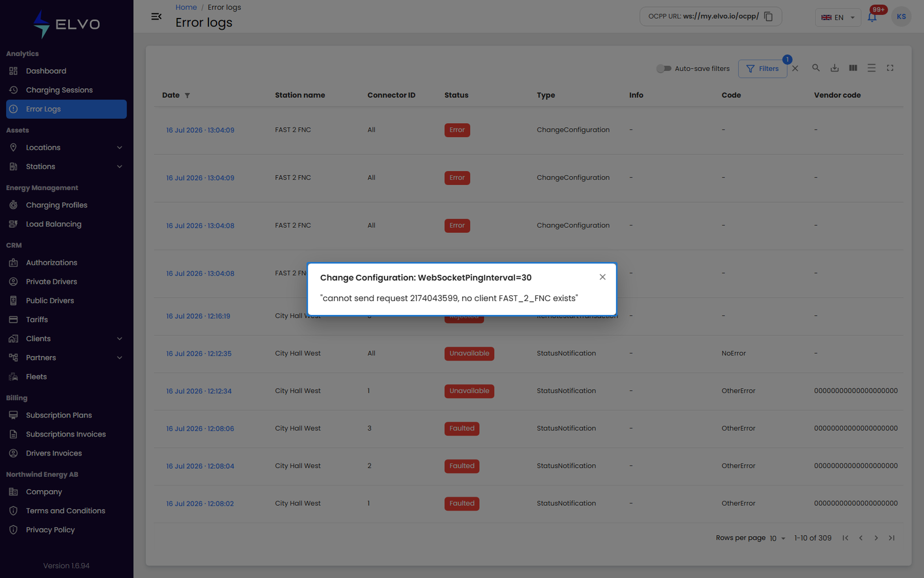Click the Filters button
The image size is (924, 578).
[x=762, y=68]
